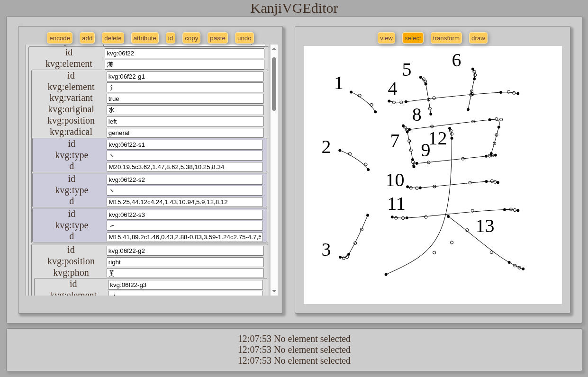Switch to draw mode
This screenshot has width=588, height=377.
478,38
